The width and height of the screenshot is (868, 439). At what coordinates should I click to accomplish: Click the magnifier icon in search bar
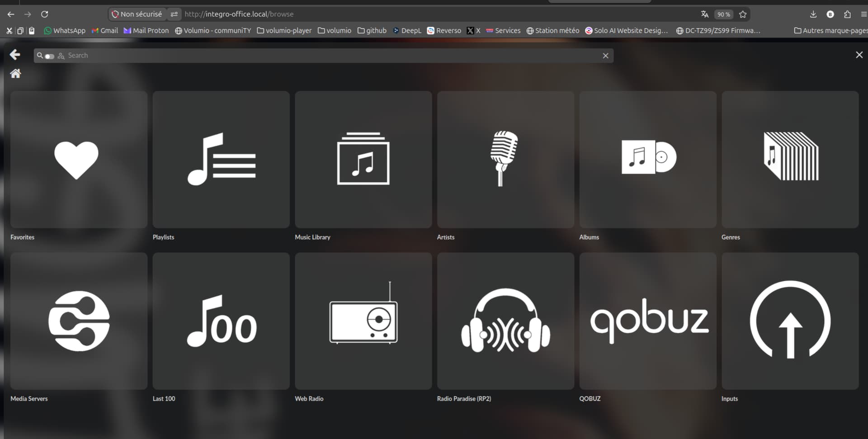[40, 56]
